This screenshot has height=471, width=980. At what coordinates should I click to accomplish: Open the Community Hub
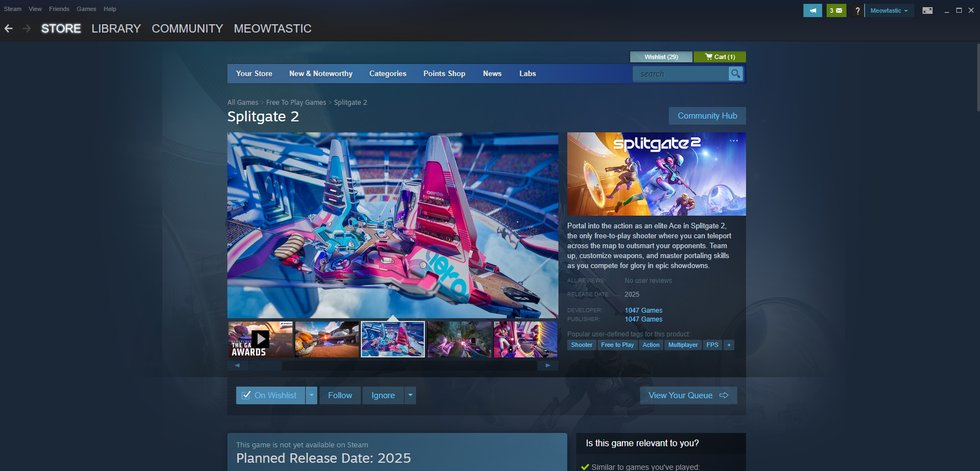coord(707,116)
